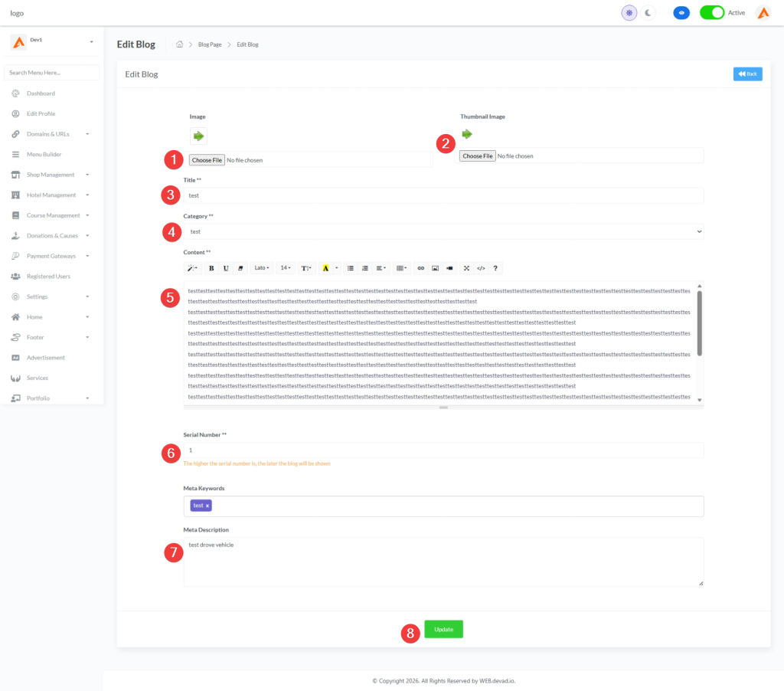Screen dimensions: 784x691
Task: Open Dashboard from the sidebar
Action: coord(41,93)
